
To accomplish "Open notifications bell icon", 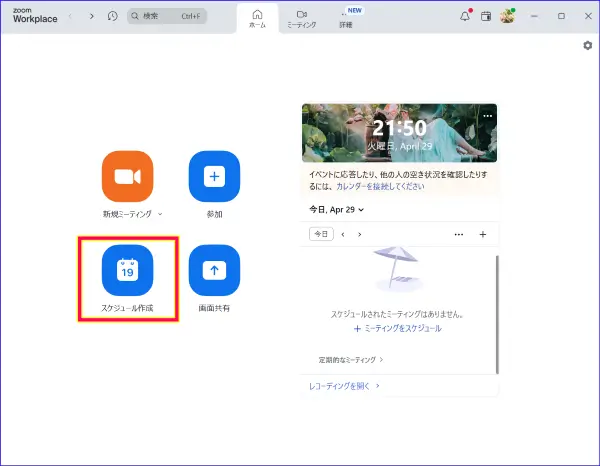I will coord(465,16).
